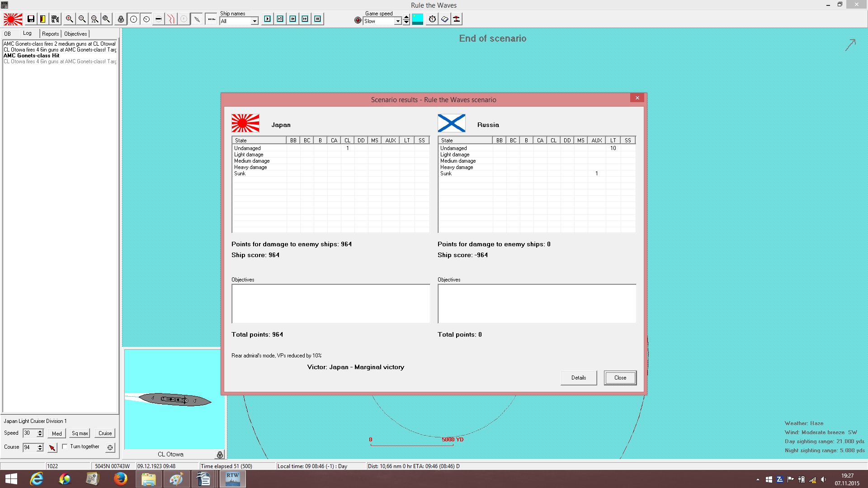868x488 pixels.
Task: Click the fast-forward double-arrow time button
Action: [x=305, y=19]
